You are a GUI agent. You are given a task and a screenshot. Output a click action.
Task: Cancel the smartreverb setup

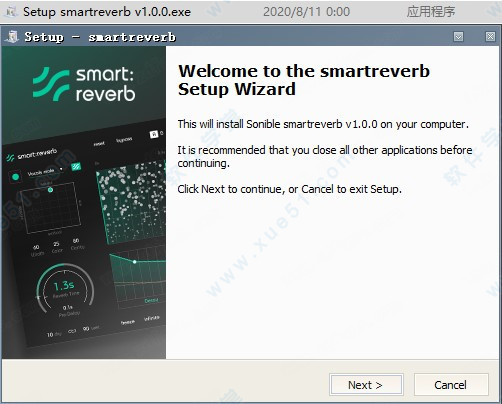click(451, 385)
